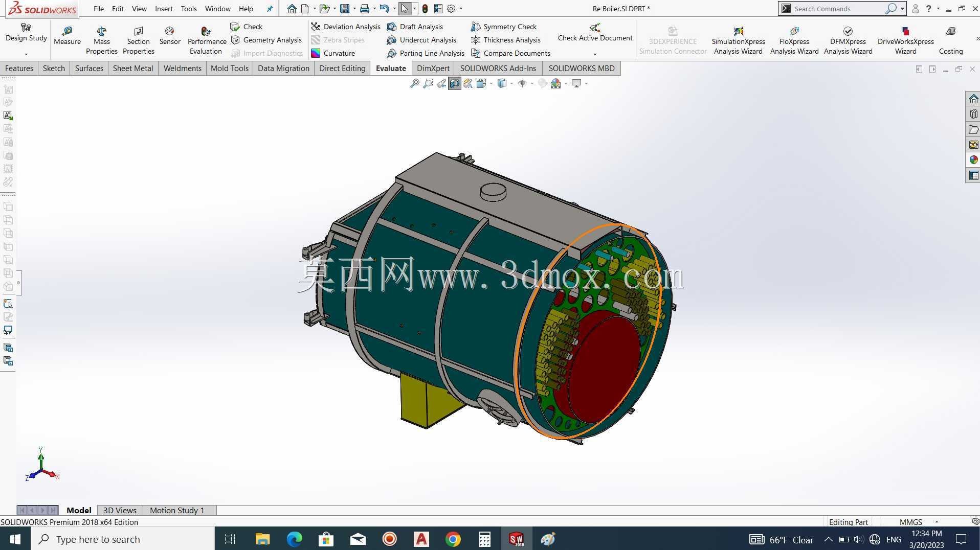Open Calculator from the taskbar
Screen dimensions: 980x550
pyautogui.click(x=484, y=539)
